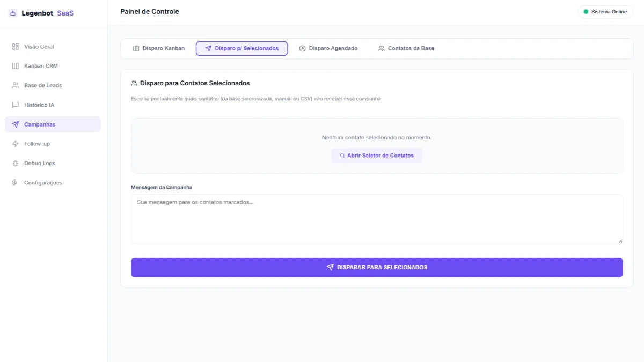Click the magnifier icon inside Abrir Seletor button
Image resolution: width=644 pixels, height=362 pixels.
(342, 156)
